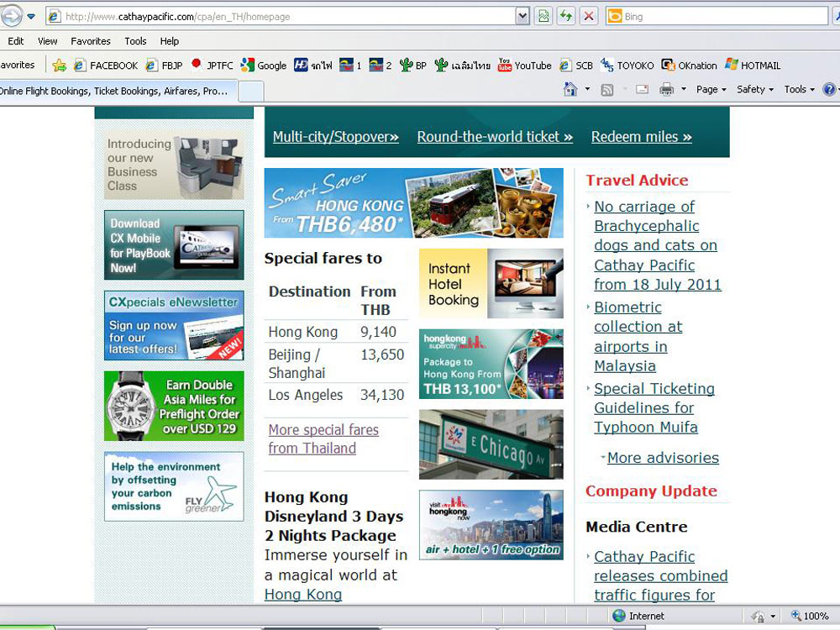Screen dimensions: 840x630
Task: Click the Hong Kong link in Disneyland text
Action: click(x=303, y=595)
